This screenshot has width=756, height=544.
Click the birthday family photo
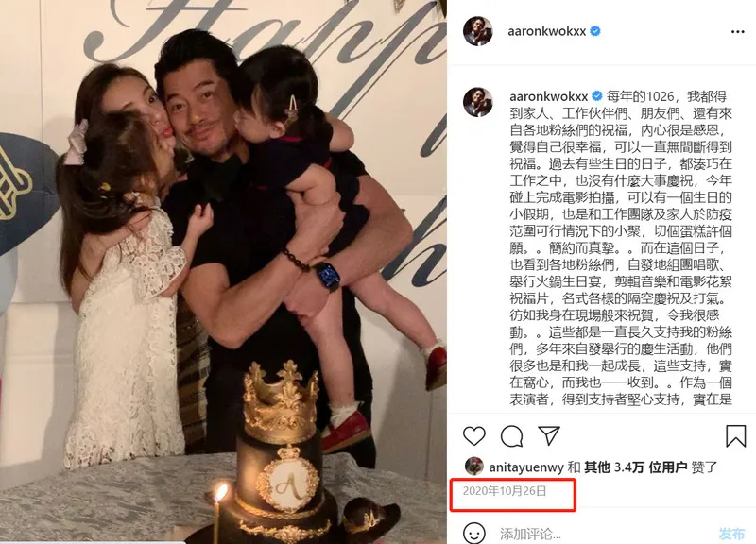(223, 272)
